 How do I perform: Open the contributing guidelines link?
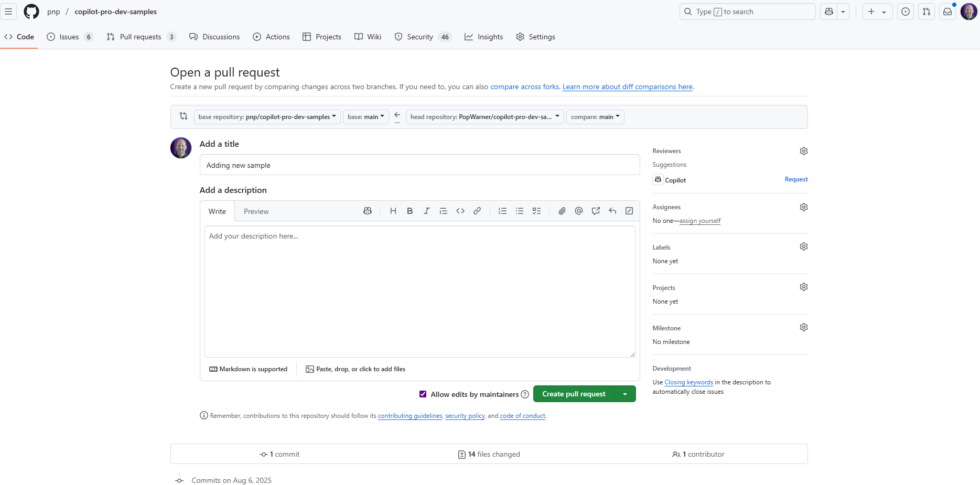(x=410, y=416)
